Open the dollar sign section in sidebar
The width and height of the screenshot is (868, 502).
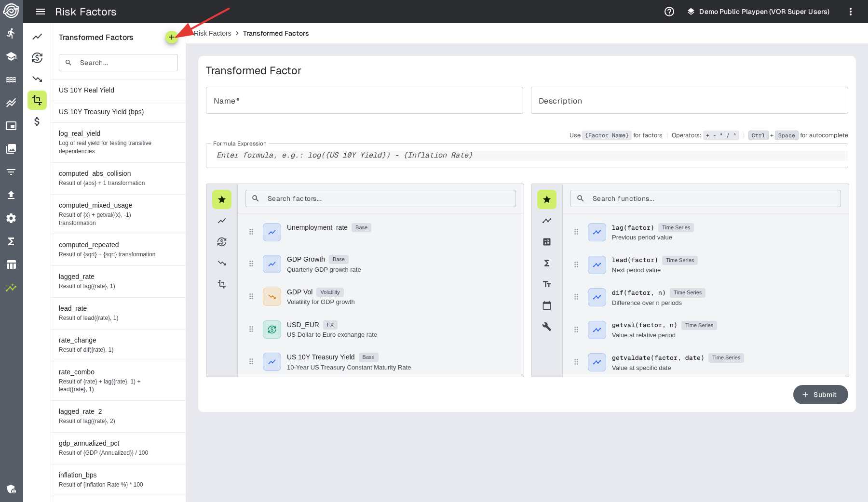37,121
